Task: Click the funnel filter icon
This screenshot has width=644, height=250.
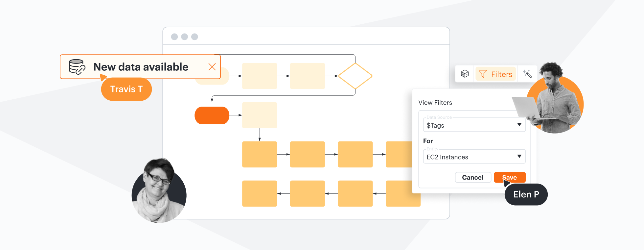Action: point(482,74)
